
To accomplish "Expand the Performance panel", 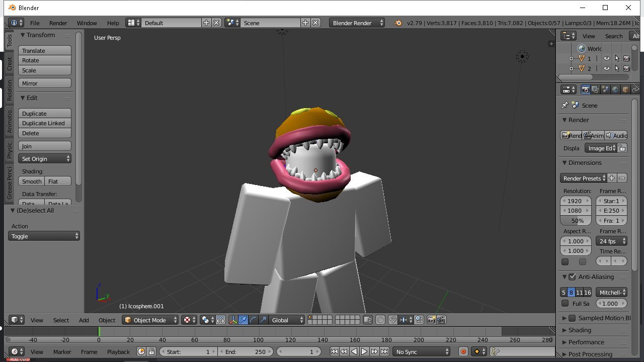I will 586,342.
